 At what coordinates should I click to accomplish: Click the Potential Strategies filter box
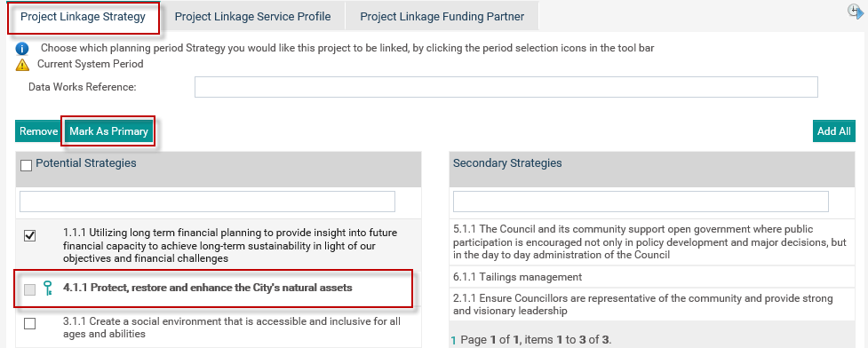[207, 202]
